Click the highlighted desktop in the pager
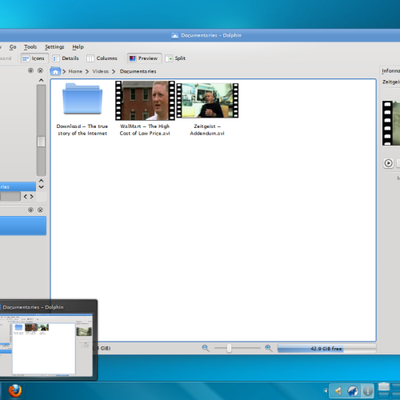Screen dimensions: 400x400 click(384, 387)
